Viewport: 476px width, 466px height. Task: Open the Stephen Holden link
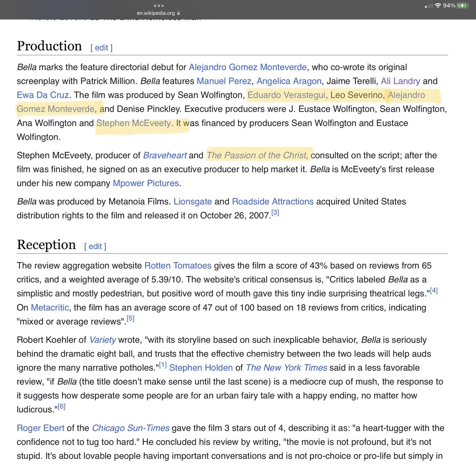coord(201,368)
